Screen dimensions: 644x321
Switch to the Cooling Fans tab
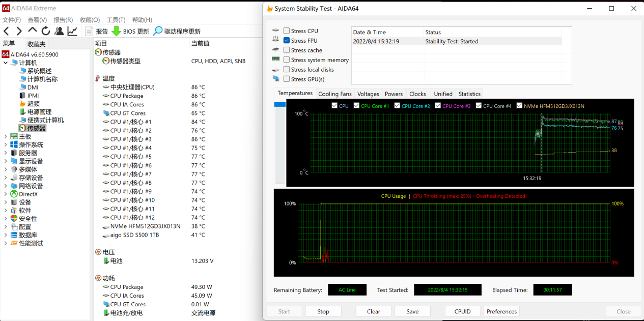(335, 94)
